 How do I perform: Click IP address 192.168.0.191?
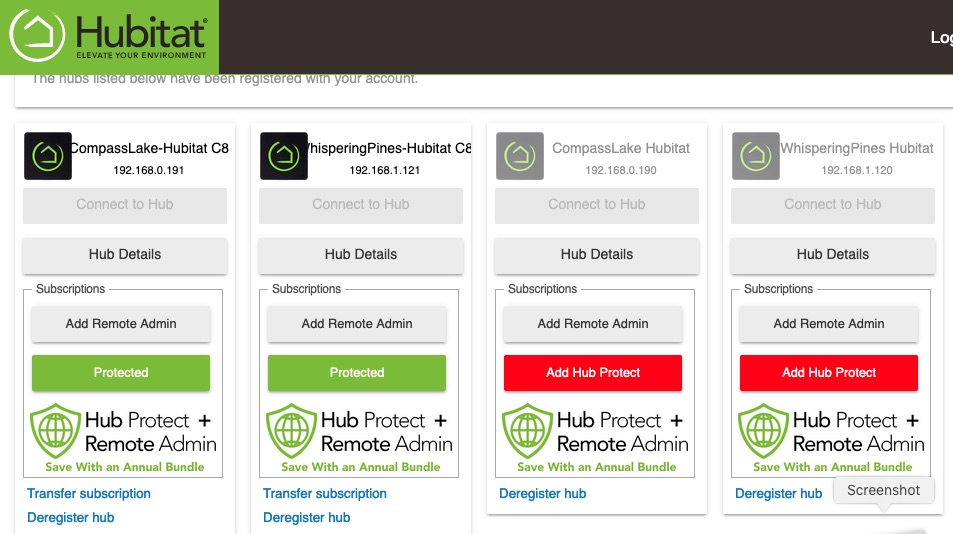pos(148,171)
